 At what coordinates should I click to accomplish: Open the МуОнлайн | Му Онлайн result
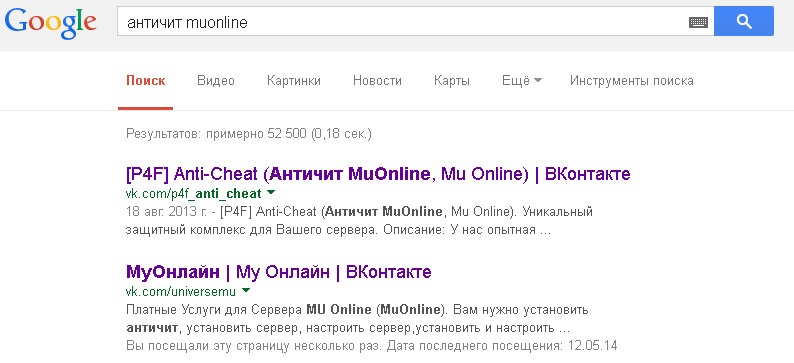(x=279, y=272)
